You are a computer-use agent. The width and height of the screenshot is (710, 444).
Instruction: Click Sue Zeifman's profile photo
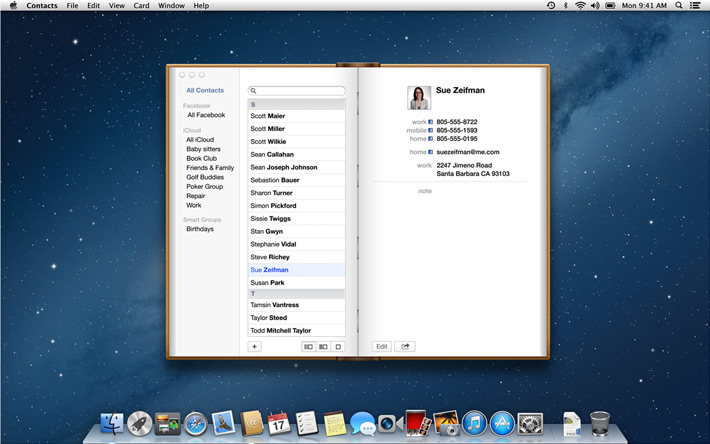pos(419,97)
